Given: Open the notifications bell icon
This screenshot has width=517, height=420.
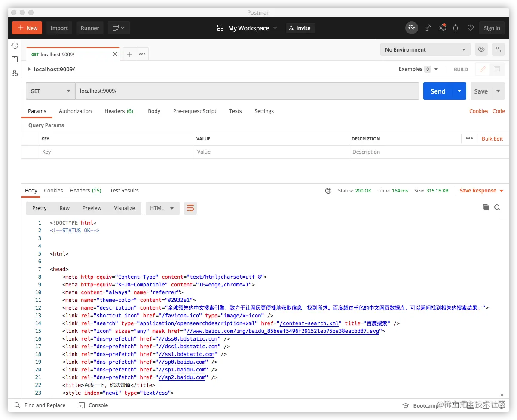Looking at the screenshot, I should pyautogui.click(x=456, y=28).
